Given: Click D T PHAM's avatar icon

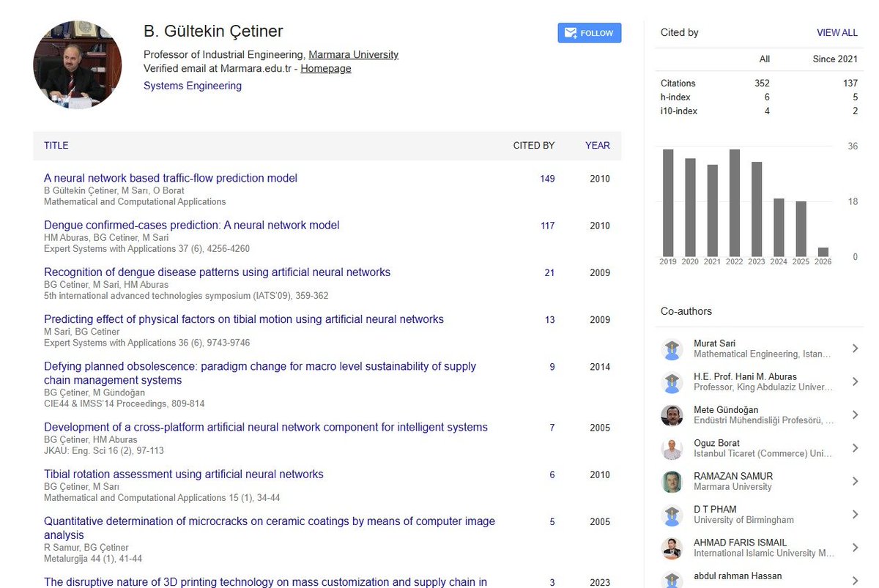Looking at the screenshot, I should (x=672, y=515).
